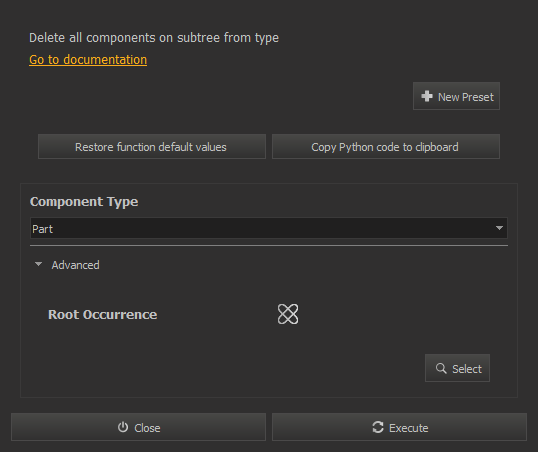Click the Advanced section label
This screenshot has width=538, height=452.
point(75,265)
